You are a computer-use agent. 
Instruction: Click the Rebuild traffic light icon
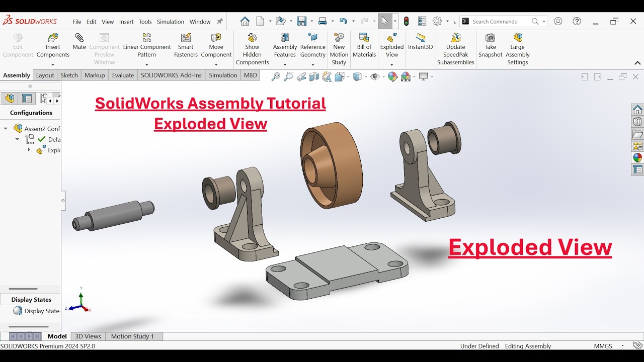pos(406,21)
